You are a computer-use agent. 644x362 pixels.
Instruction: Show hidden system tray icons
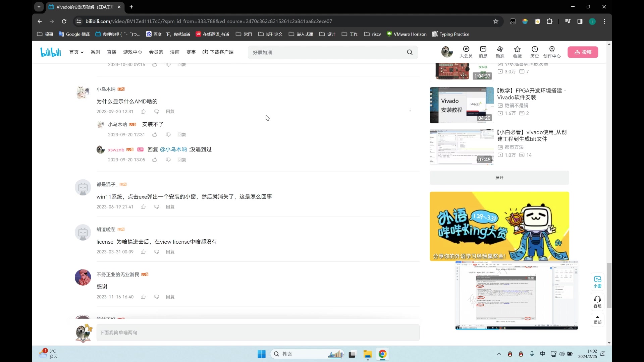coord(499,354)
